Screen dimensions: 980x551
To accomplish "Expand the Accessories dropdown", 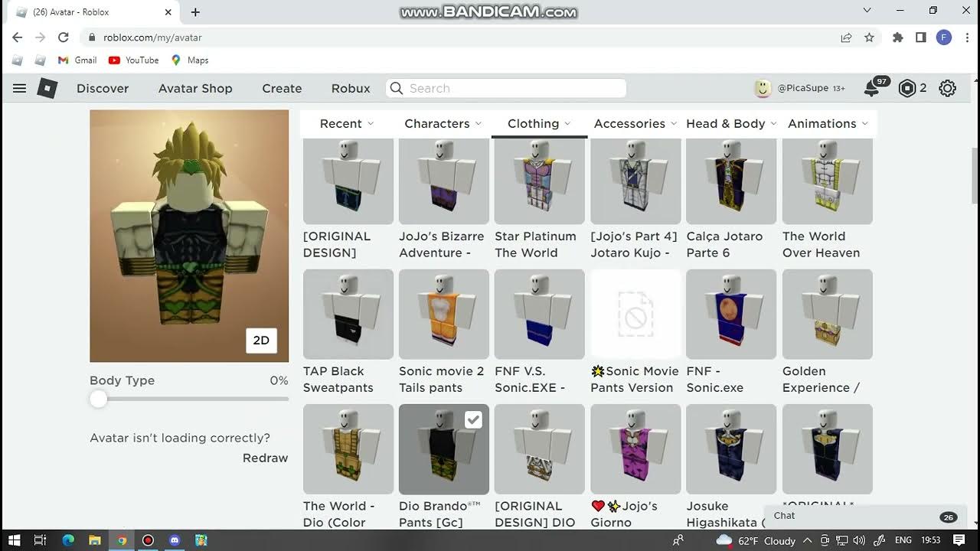I will pos(635,124).
